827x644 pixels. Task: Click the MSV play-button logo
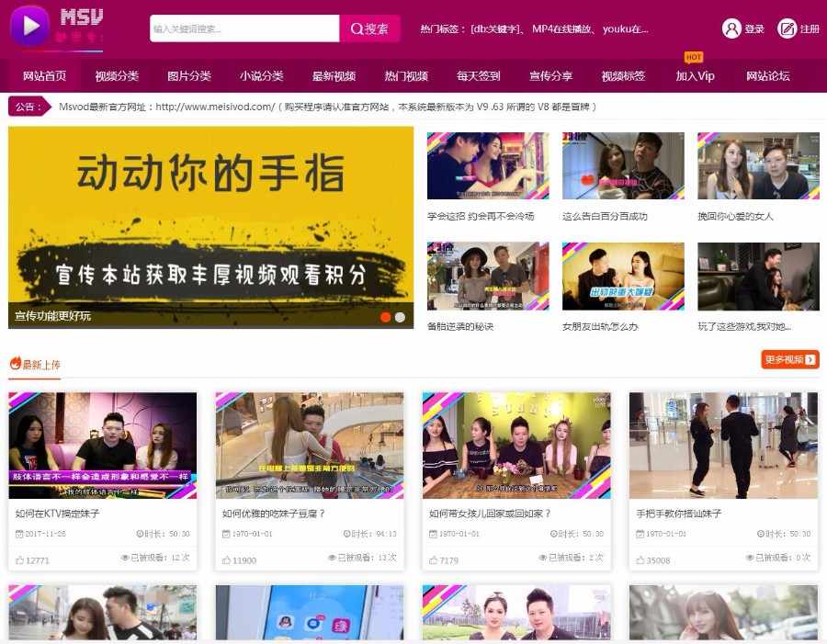tap(29, 26)
